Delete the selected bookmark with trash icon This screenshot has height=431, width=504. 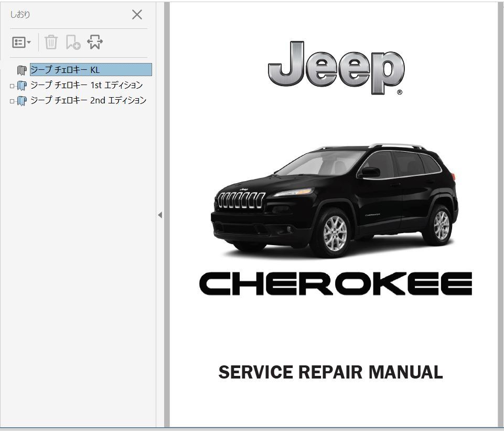(x=51, y=42)
